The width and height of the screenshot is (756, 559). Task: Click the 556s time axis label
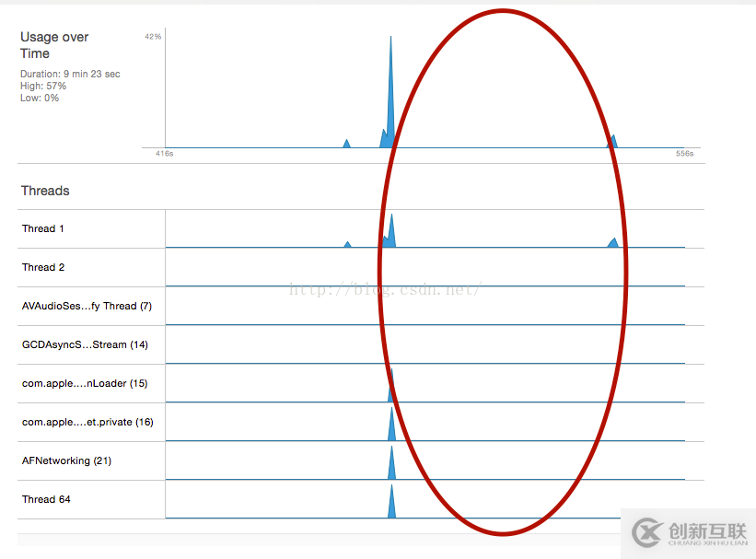685,154
